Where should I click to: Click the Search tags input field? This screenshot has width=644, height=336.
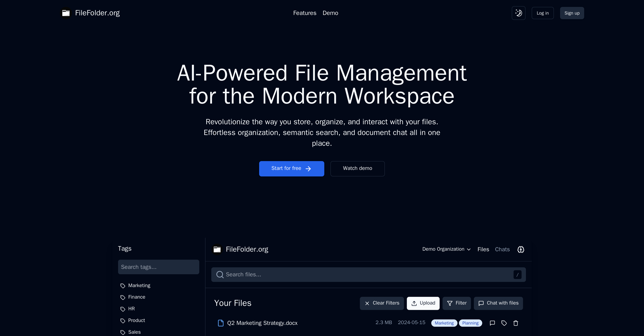(159, 267)
